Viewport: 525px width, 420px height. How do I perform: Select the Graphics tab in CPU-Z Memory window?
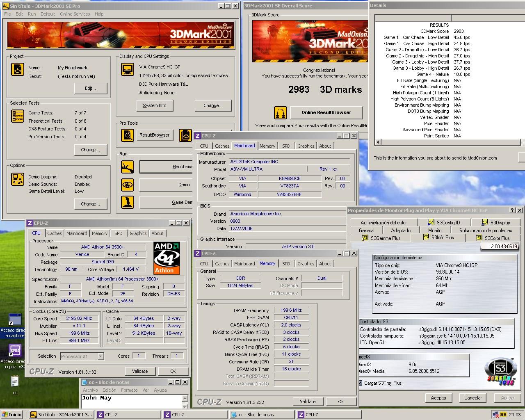[306, 264]
